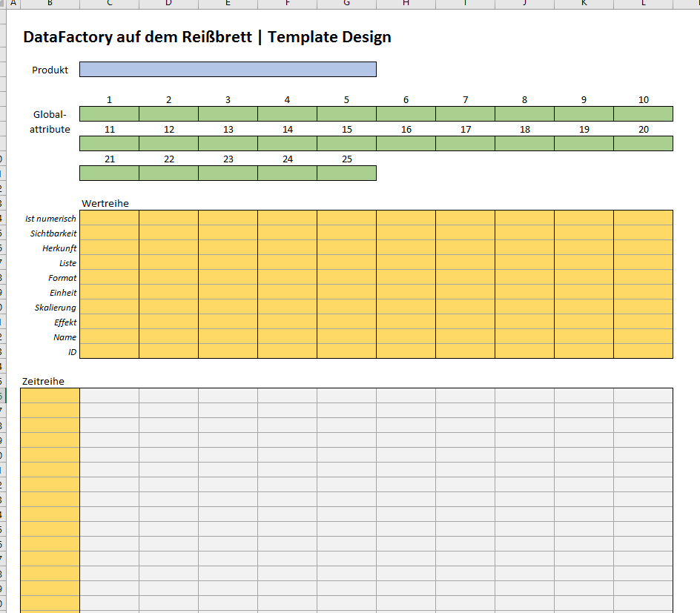Click the blue Produkt input field

tap(228, 70)
